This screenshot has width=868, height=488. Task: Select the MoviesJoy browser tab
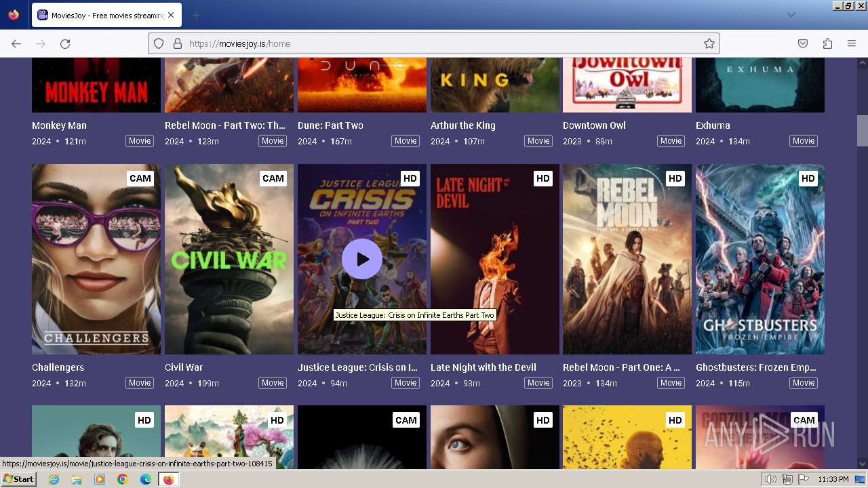tap(106, 15)
